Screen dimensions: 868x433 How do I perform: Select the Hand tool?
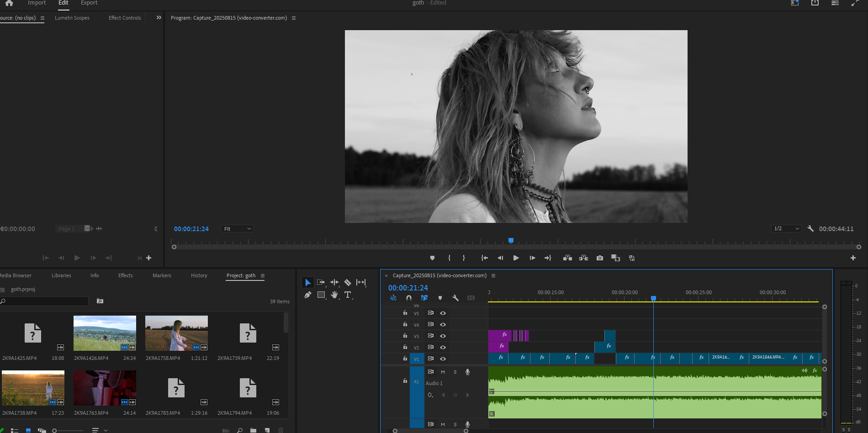[334, 295]
